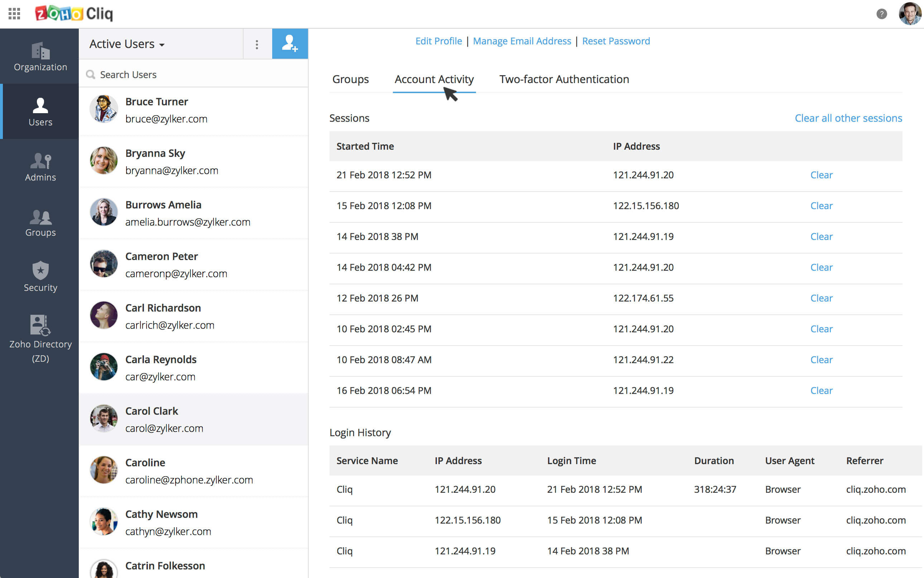924x578 pixels.
Task: Select user Carol Clark
Action: (x=193, y=420)
